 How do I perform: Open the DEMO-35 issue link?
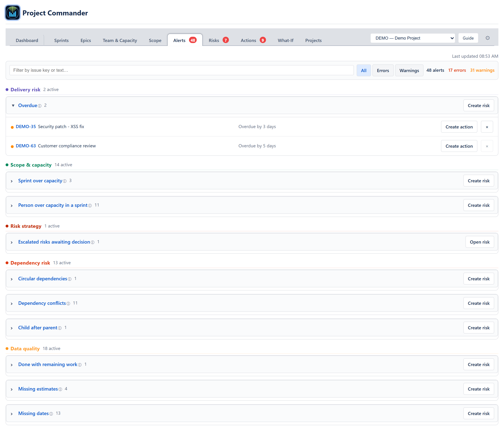26,127
